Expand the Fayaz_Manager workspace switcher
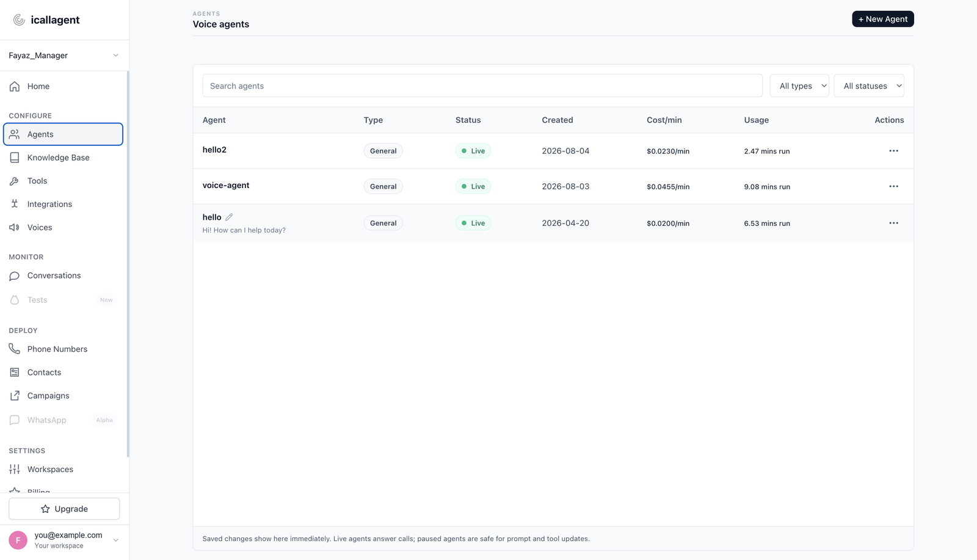 click(64, 56)
